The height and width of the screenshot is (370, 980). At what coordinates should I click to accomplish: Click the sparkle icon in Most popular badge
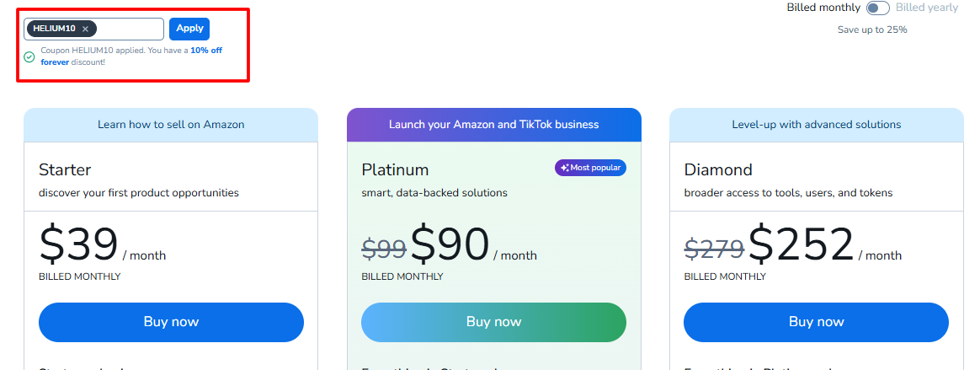564,168
